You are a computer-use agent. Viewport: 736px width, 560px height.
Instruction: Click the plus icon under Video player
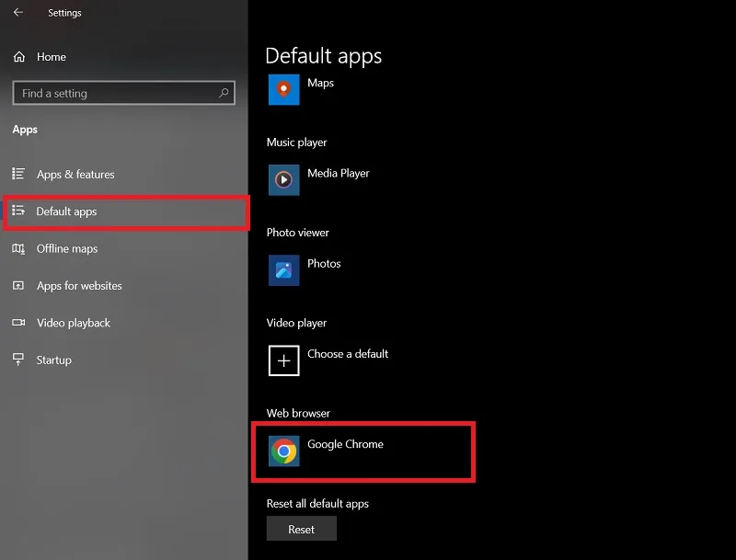click(283, 360)
